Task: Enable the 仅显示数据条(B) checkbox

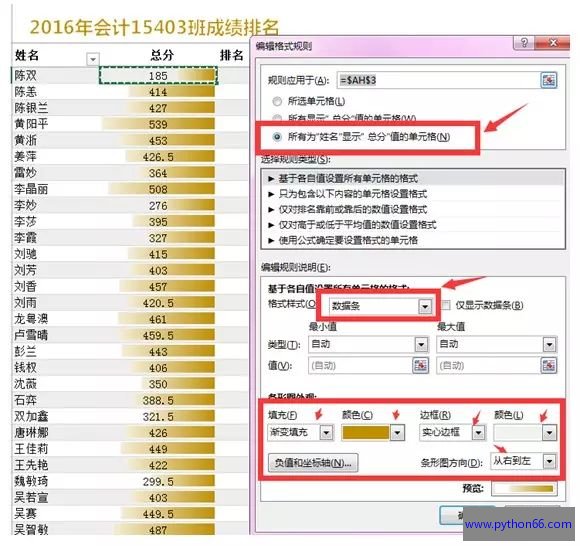Action: point(446,305)
